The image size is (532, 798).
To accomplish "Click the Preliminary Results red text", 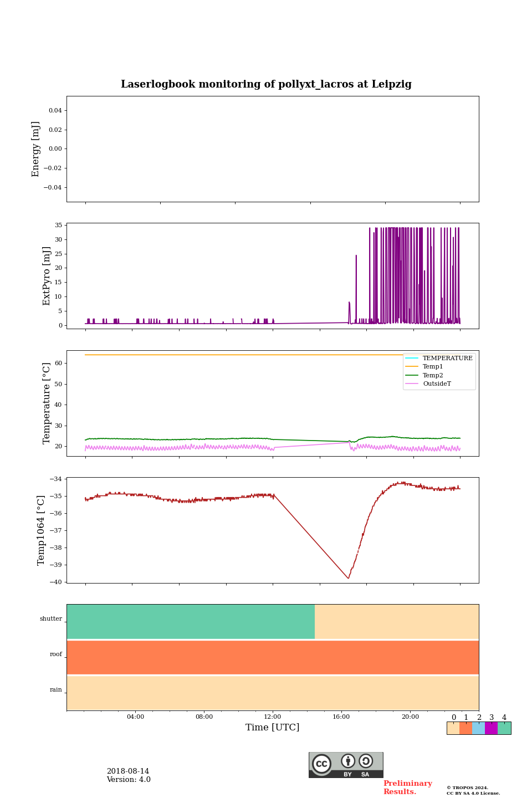I will click(408, 787).
